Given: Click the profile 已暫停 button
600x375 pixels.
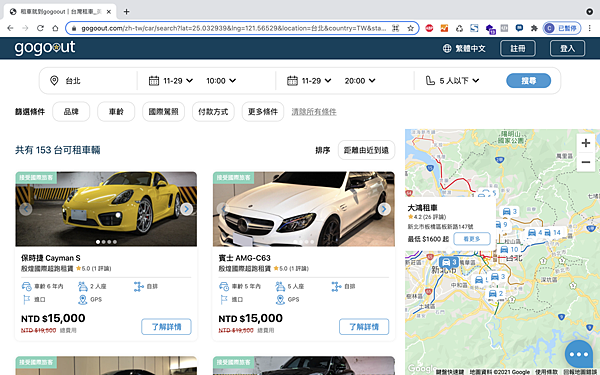Looking at the screenshot, I should [x=562, y=28].
